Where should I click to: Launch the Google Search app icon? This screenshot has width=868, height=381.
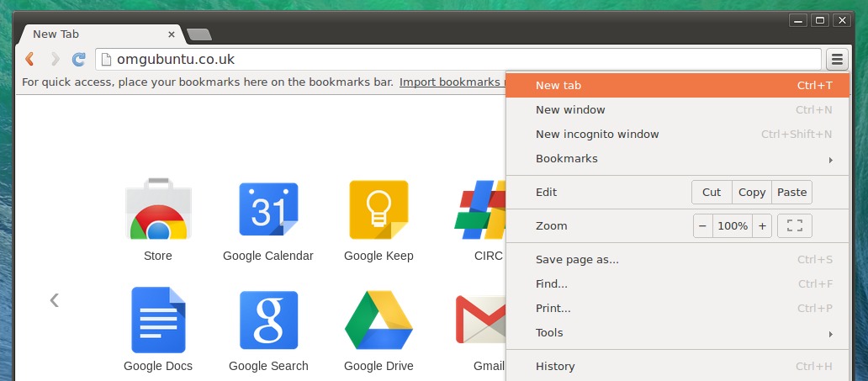pos(268,320)
